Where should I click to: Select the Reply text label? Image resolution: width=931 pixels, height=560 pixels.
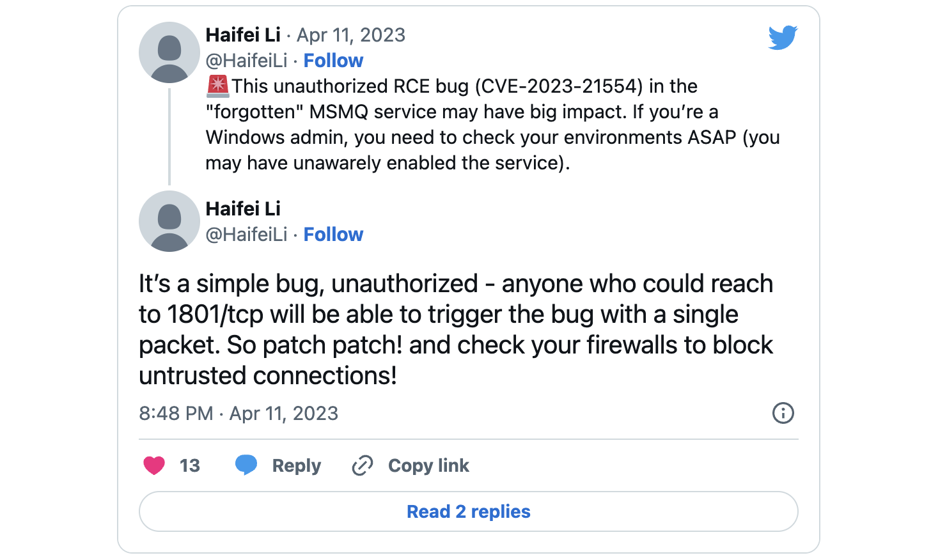click(x=296, y=465)
